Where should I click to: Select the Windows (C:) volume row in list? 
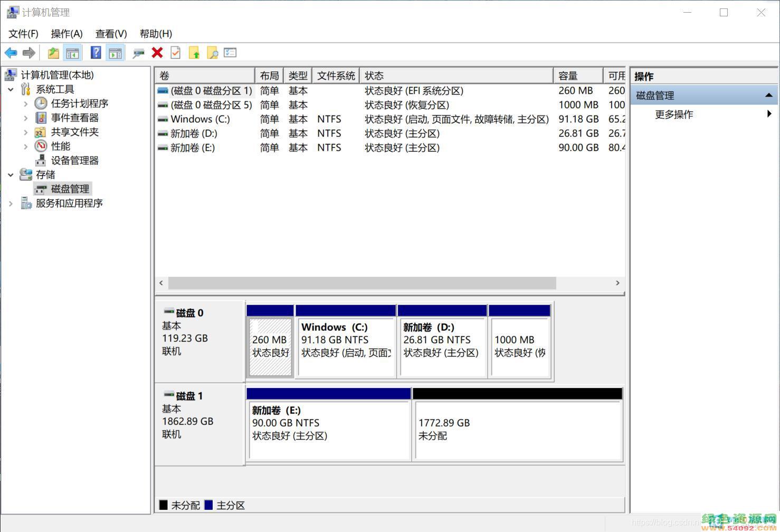pos(390,119)
